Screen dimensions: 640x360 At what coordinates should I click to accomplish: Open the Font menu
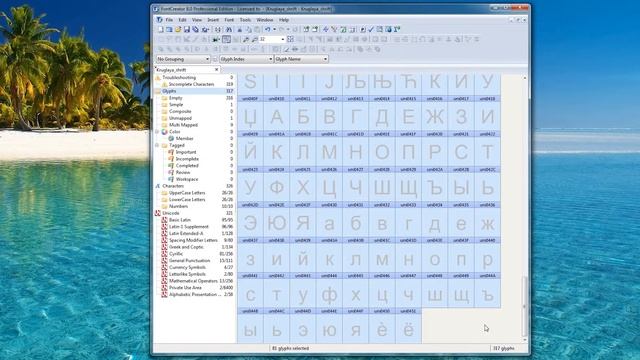[x=229, y=20]
